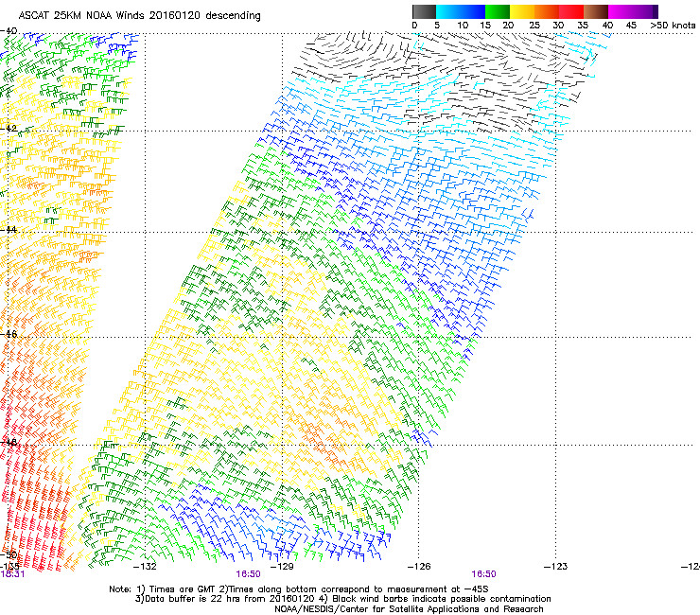Click the purple 16:50 time label near -126
The image size is (700, 615).
(x=483, y=574)
